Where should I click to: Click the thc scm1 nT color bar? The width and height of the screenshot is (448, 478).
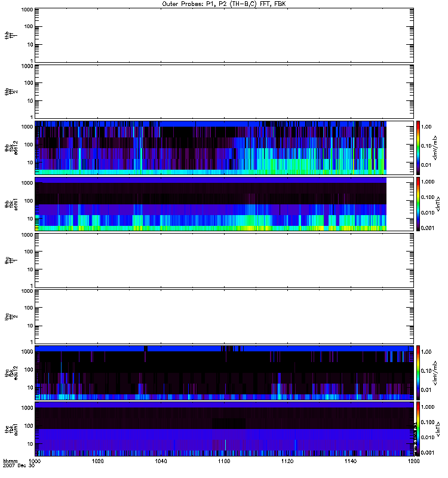coord(419,428)
